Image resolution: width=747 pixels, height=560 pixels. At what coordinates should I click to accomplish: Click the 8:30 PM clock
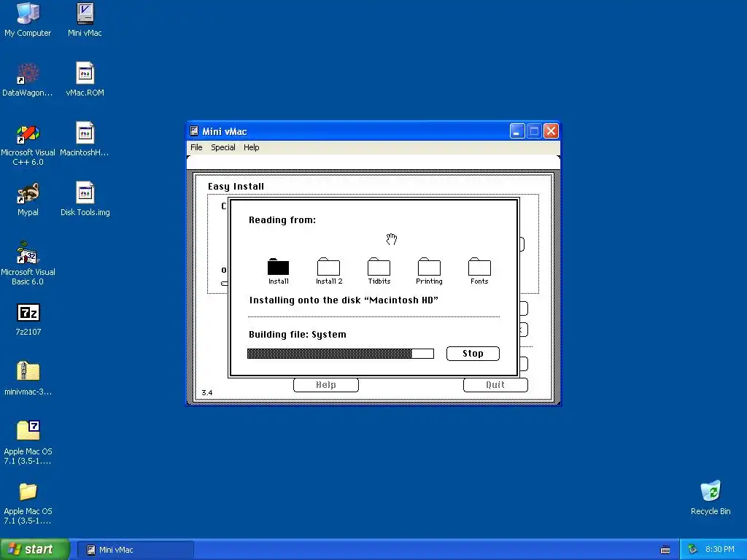coord(720,550)
